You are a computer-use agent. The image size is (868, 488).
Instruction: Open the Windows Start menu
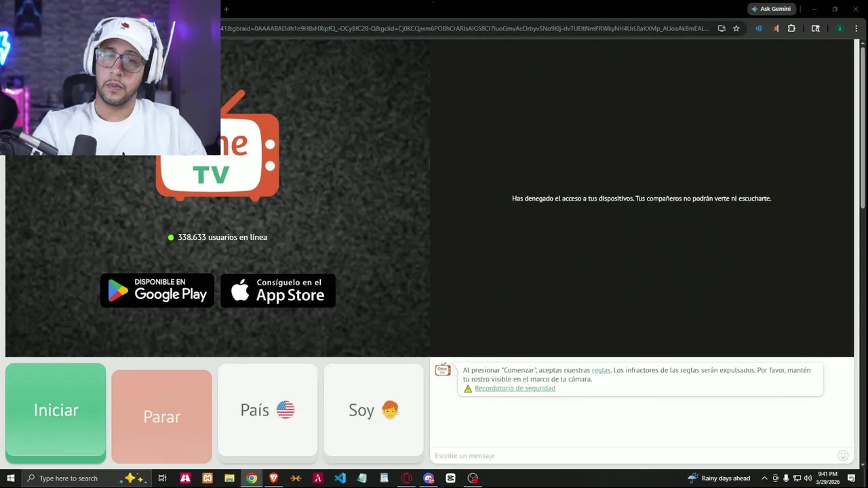click(x=10, y=478)
